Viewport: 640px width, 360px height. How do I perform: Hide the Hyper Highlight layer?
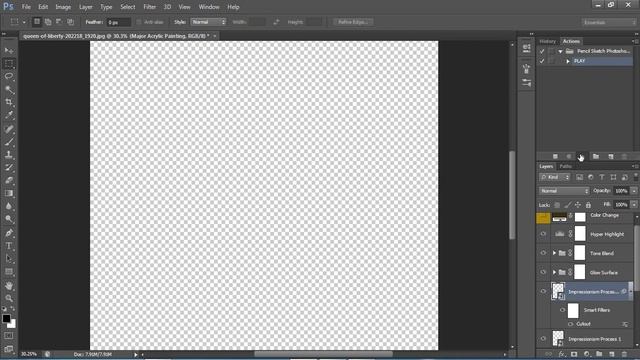(x=543, y=234)
